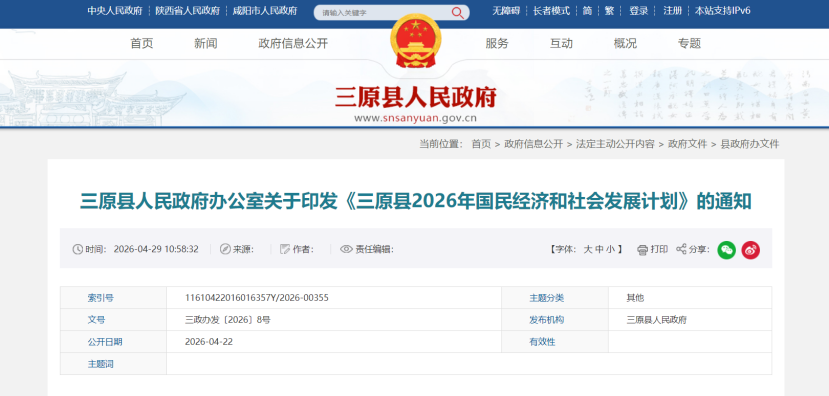Focus the keyword search input field
This screenshot has height=396, width=829.
click(384, 13)
